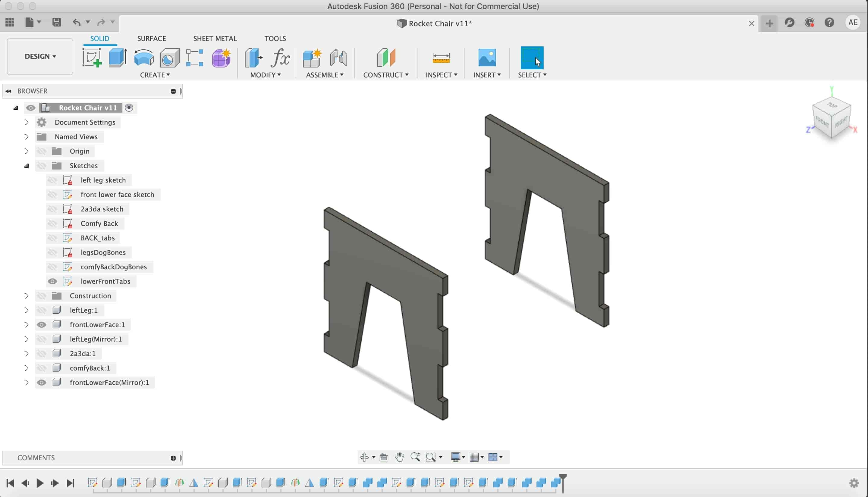Hide the lowerFrontTabs sketch
This screenshot has height=497, width=868.
[52, 281]
